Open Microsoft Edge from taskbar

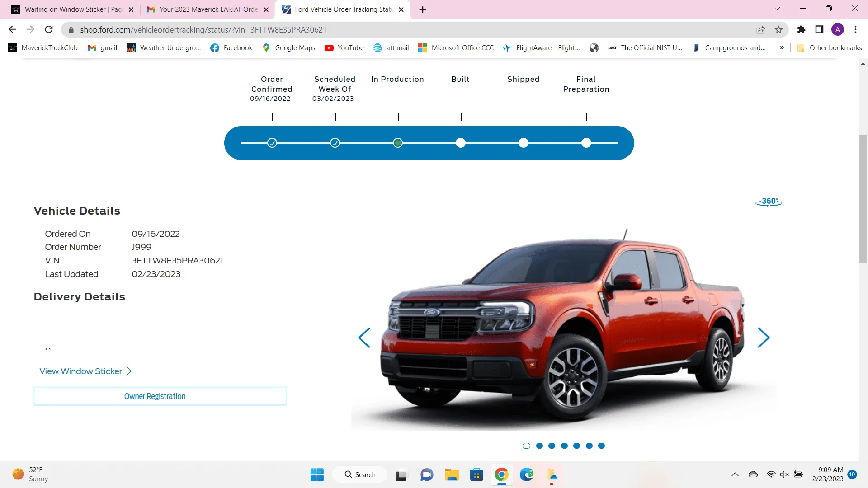point(526,475)
